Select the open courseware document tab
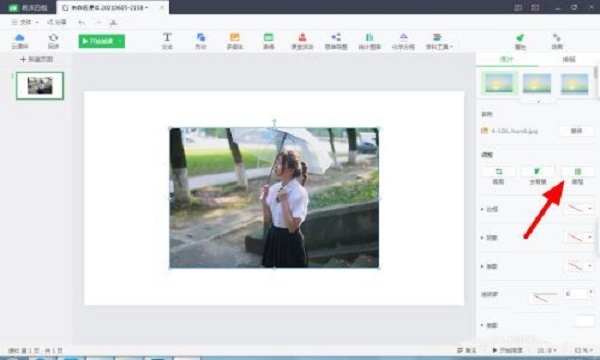Screen dimensions: 600x360 [112, 7]
